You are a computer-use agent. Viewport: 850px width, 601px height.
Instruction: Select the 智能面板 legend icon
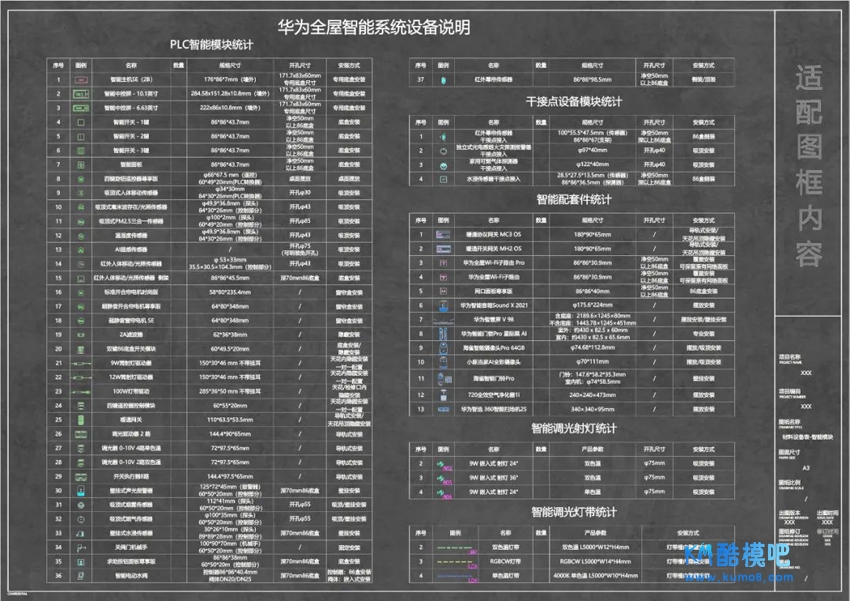(81, 163)
